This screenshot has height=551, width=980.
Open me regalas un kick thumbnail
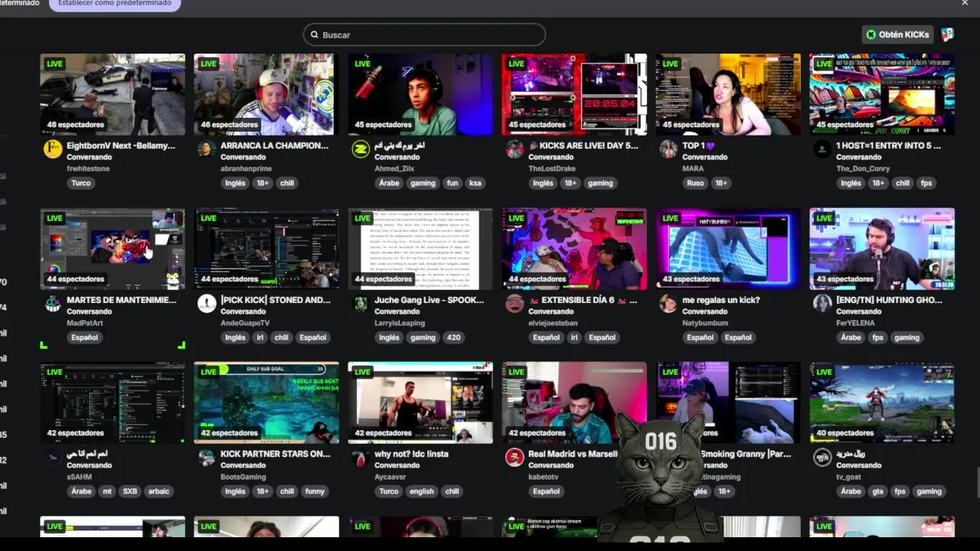pyautogui.click(x=728, y=249)
